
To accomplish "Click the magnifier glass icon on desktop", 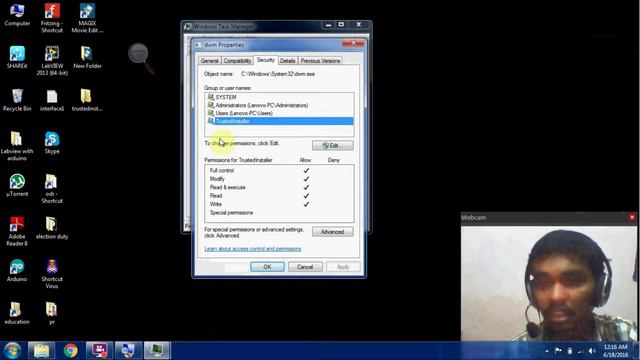I will (x=140, y=57).
